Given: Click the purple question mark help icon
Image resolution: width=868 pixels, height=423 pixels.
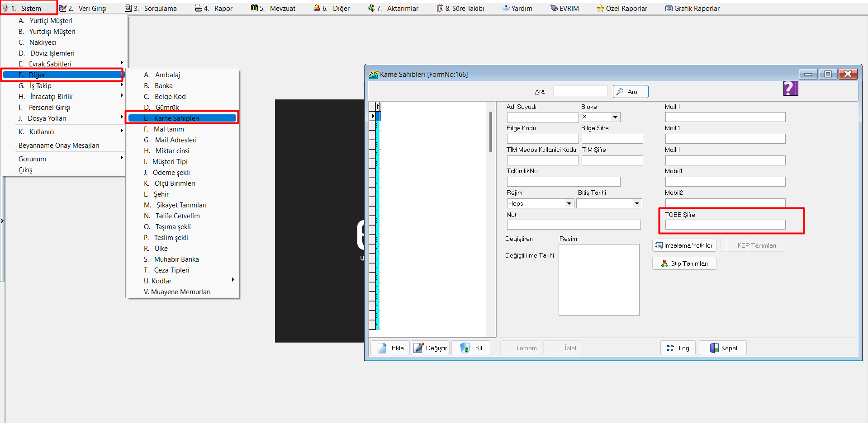Looking at the screenshot, I should click(x=791, y=88).
